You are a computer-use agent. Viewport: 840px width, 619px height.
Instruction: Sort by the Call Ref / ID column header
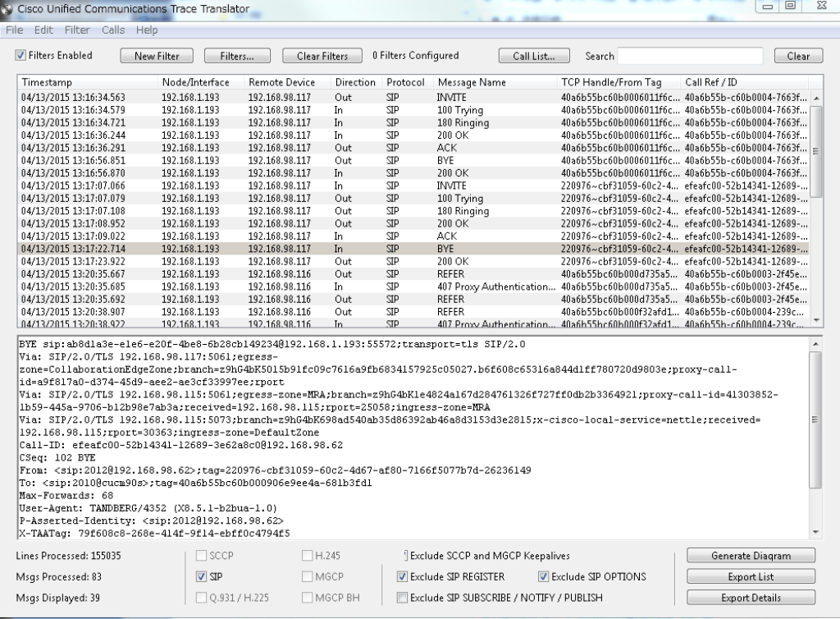tap(745, 82)
